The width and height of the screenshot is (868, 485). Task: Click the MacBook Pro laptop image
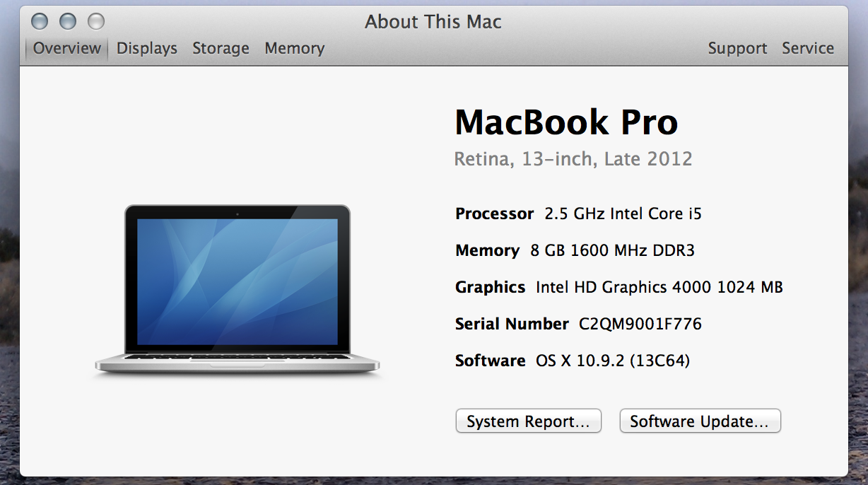[237, 290]
